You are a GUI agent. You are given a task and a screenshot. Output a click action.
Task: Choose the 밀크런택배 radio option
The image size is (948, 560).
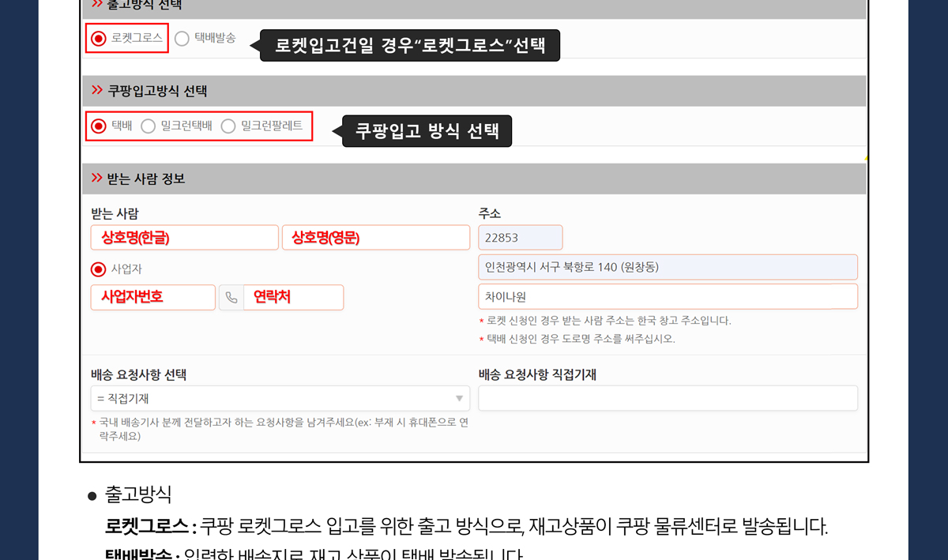[x=149, y=126]
